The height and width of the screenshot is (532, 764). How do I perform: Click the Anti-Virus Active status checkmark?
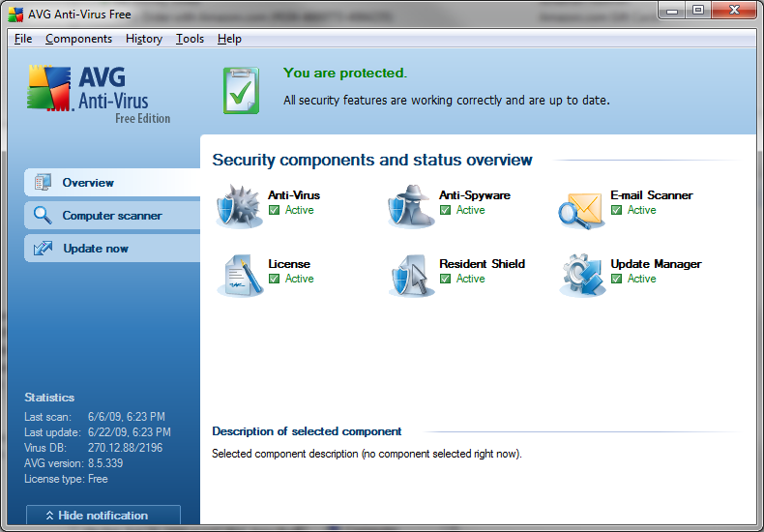tap(275, 210)
